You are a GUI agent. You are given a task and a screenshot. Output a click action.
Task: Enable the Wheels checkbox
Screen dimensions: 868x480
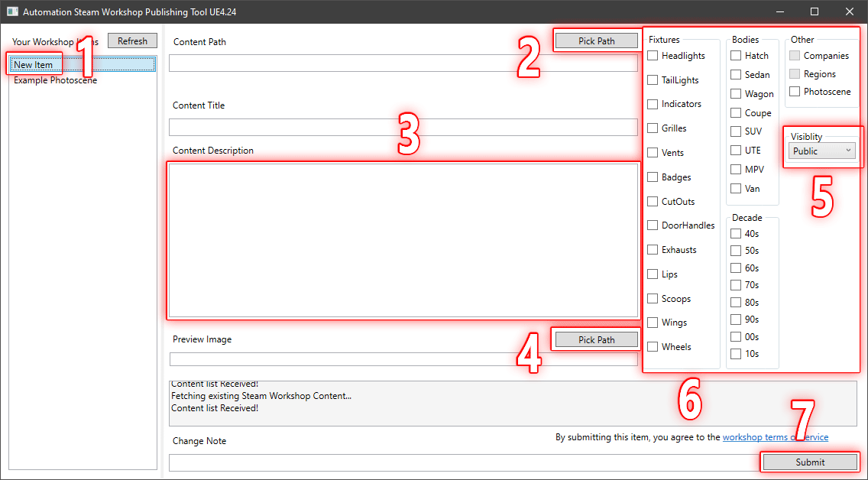[x=653, y=346]
